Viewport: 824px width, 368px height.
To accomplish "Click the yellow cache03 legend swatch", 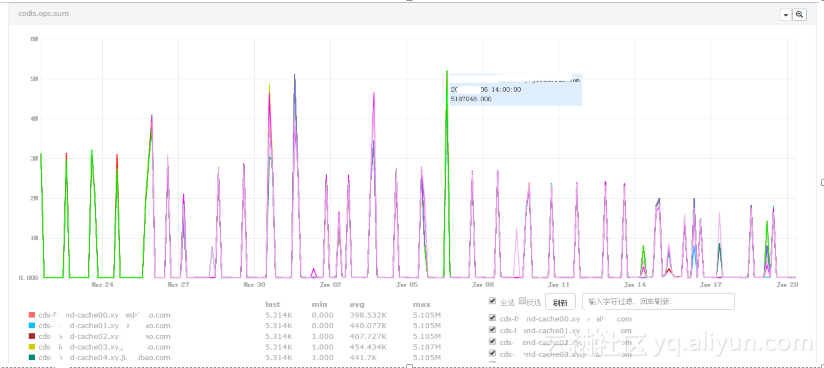I will pos(32,347).
